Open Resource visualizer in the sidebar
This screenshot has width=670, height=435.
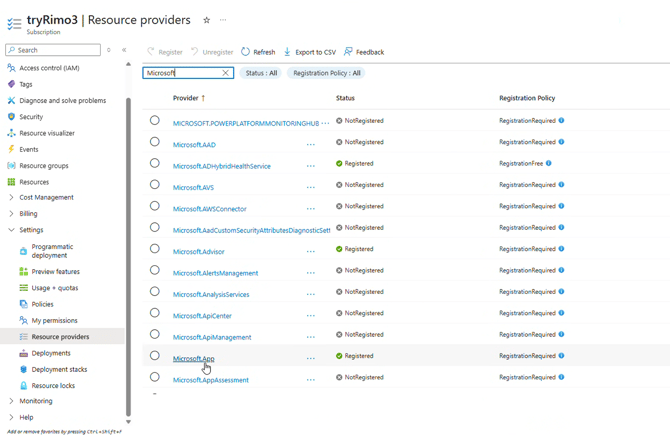pos(47,133)
